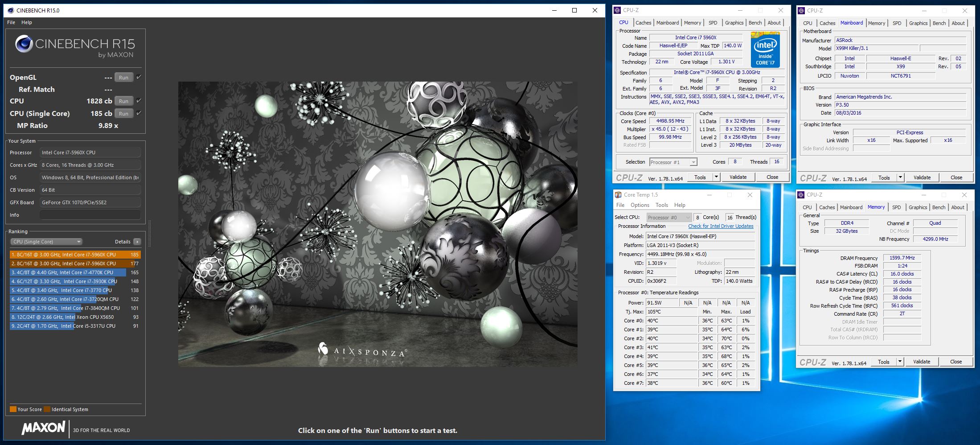
Task: Click Power 91.5W reading in Core Temp
Action: (662, 303)
